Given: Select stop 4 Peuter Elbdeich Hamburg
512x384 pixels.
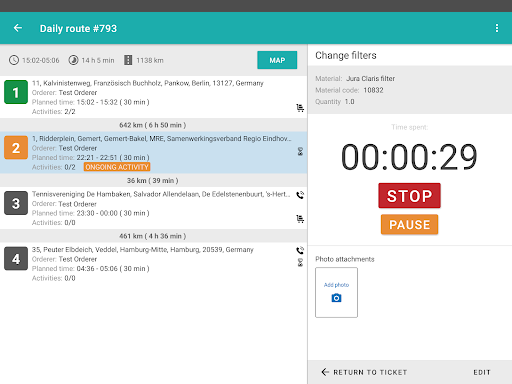Looking at the screenshot, I should (153, 263).
